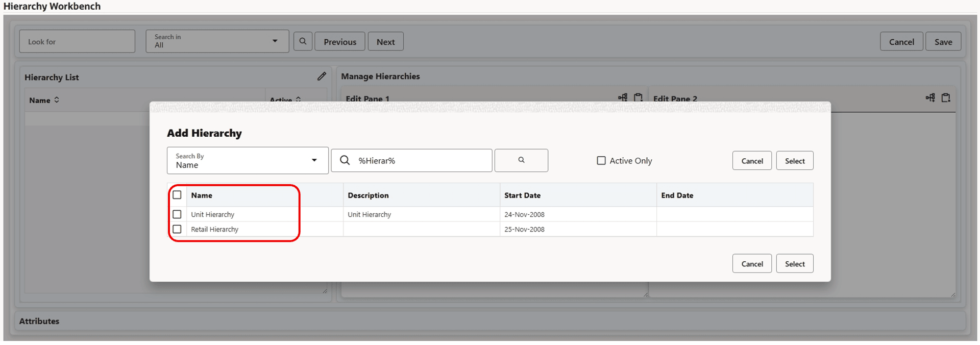Image resolution: width=980 pixels, height=345 pixels.
Task: Open the Search in All dropdown
Action: [217, 41]
